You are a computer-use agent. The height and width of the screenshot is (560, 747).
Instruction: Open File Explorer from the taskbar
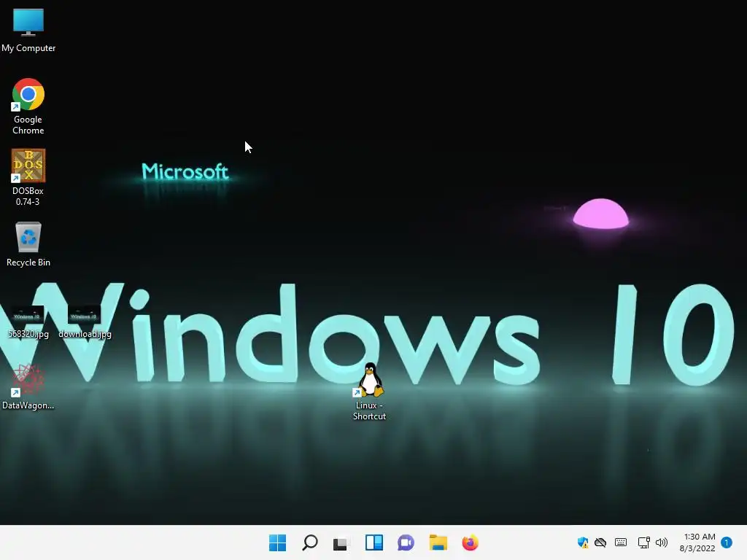click(x=438, y=542)
